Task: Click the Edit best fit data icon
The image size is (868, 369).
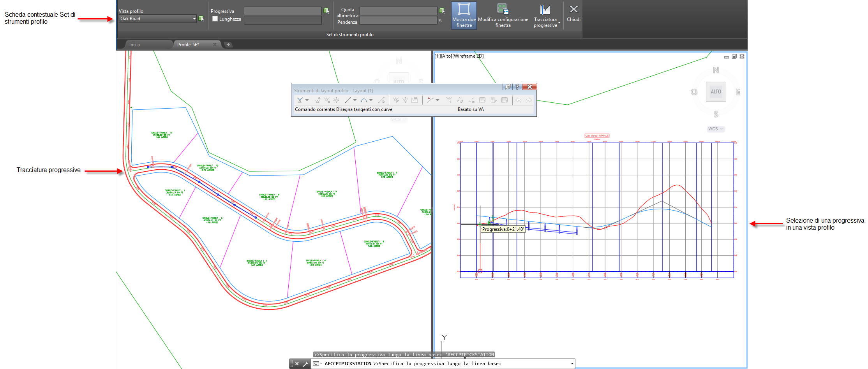Action: click(460, 100)
